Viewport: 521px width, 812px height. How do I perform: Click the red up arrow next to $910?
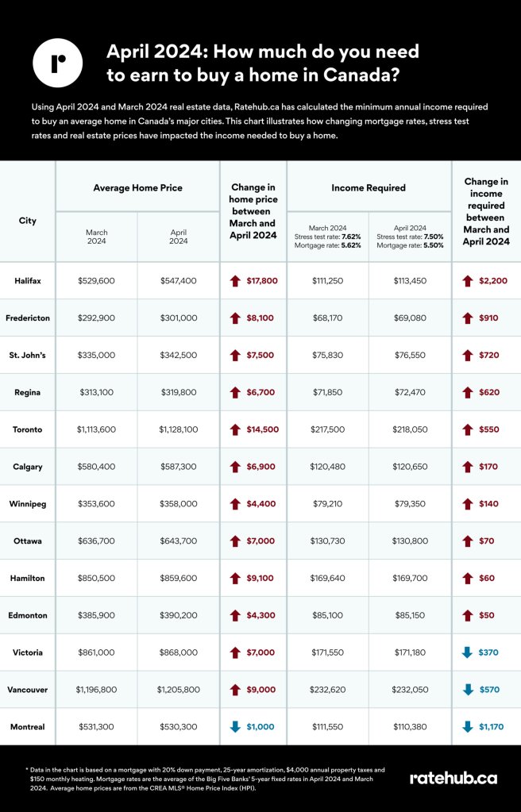[x=467, y=317]
